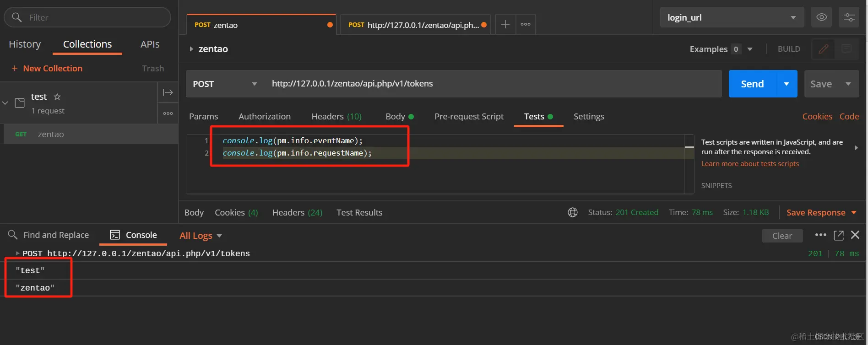Open test collection more-actions ellipsis
868x345 pixels.
pos(168,113)
